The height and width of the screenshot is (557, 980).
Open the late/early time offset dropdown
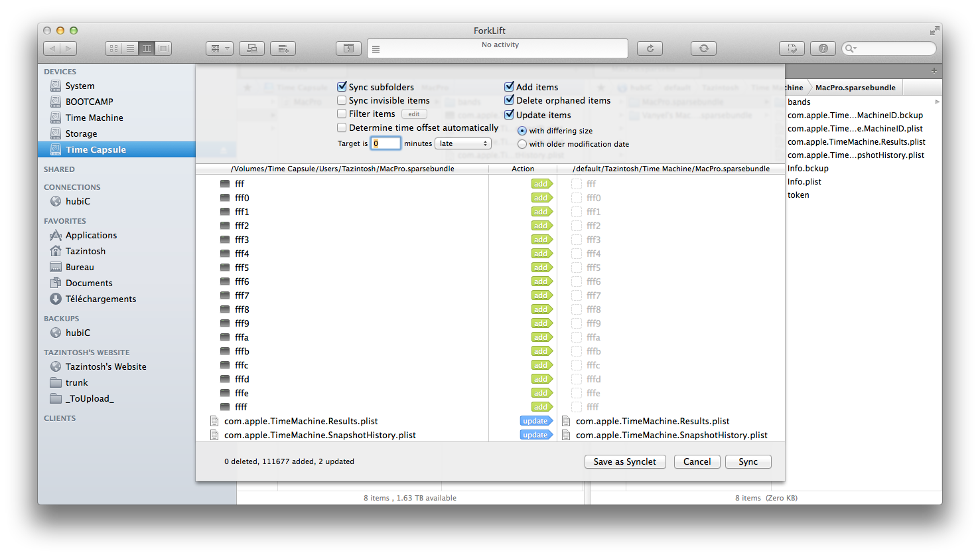tap(463, 143)
